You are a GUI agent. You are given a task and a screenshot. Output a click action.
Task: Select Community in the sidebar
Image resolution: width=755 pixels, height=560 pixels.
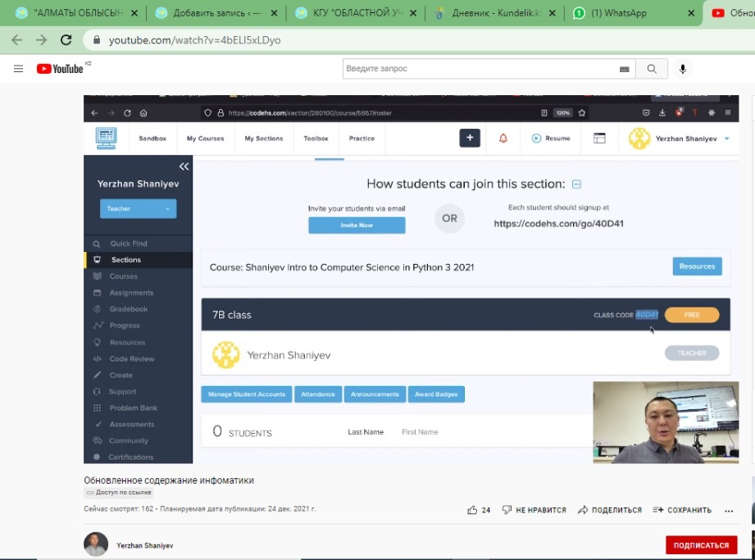coord(128,440)
